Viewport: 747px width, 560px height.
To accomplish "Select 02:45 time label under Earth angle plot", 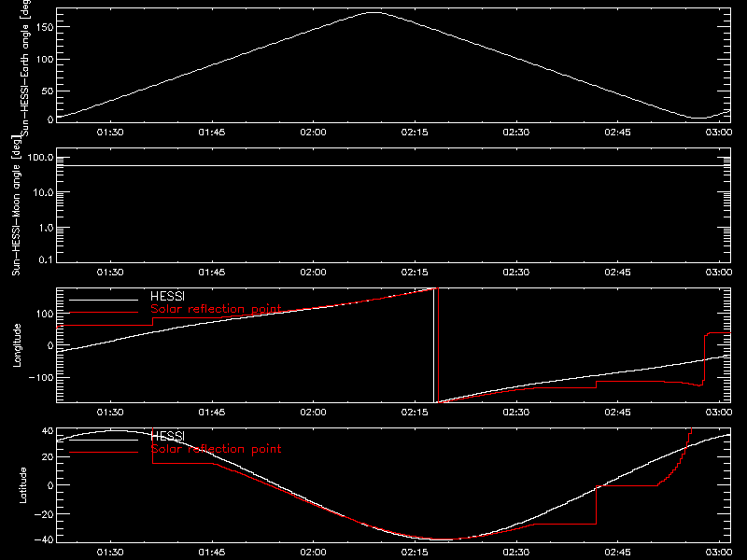I will coord(617,132).
